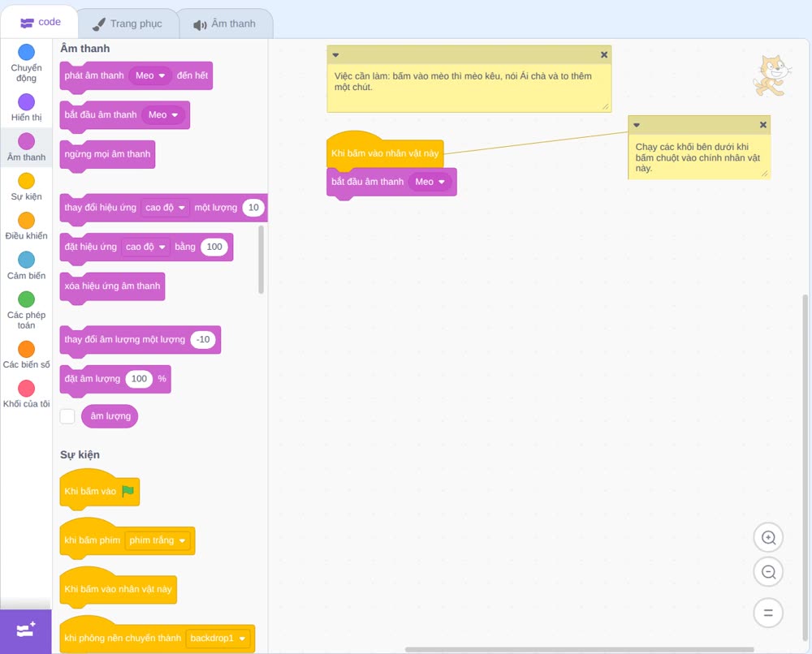Screen dimensions: 812x654
Task: Open the backdrop1 dropdown
Action: (218, 639)
